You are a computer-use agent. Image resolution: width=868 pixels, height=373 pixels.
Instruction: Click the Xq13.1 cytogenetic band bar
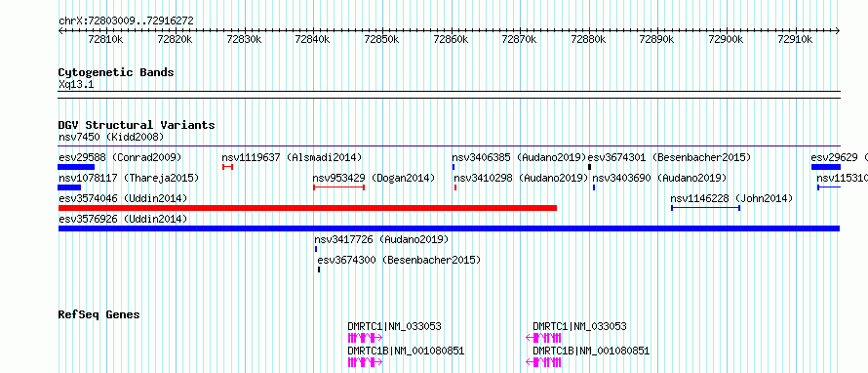tap(449, 95)
